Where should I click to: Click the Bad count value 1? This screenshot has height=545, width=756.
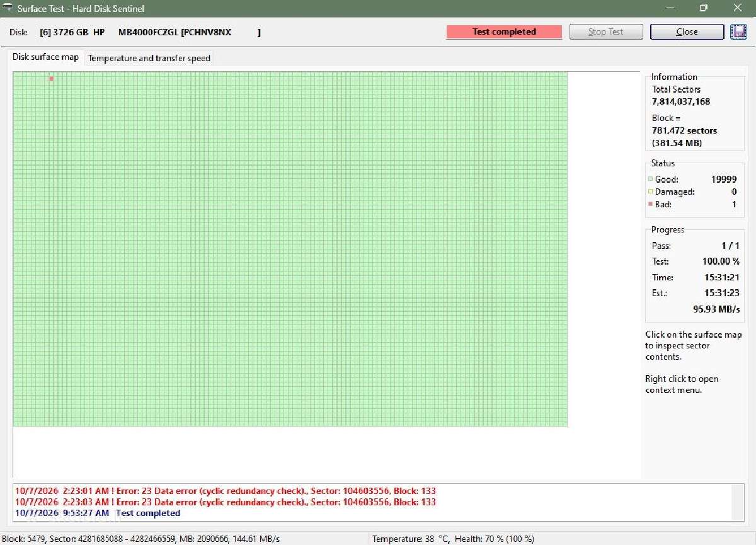[x=734, y=204]
